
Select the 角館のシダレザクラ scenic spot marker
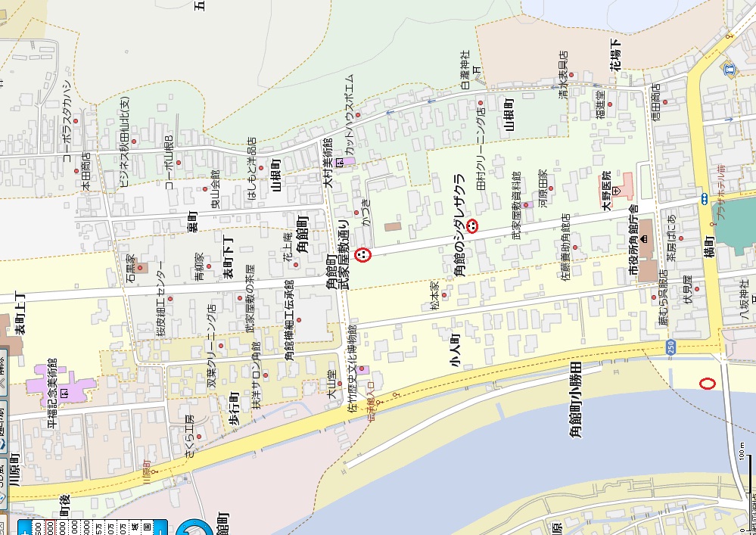point(472,225)
